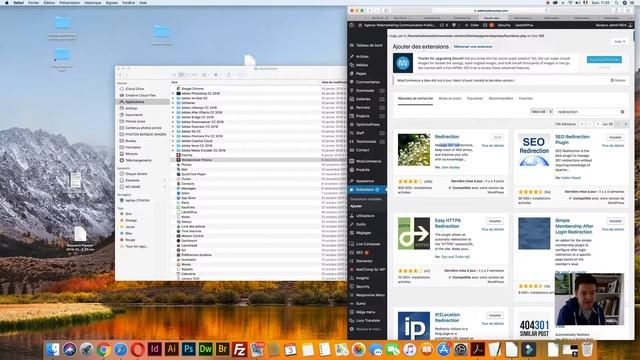Viewport: 640px width, 360px height.
Task: Open Plus de détails for Redirection plugin
Action: click(x=493, y=146)
